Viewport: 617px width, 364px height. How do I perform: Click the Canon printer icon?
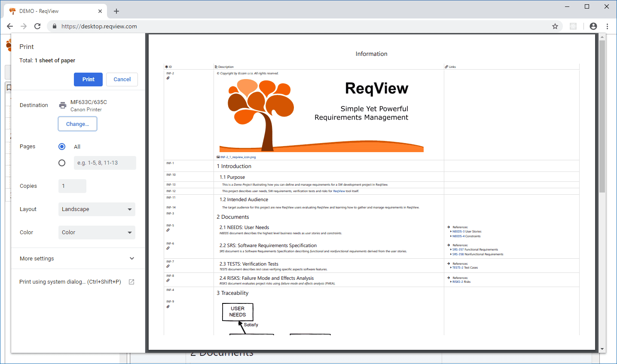[x=63, y=105]
